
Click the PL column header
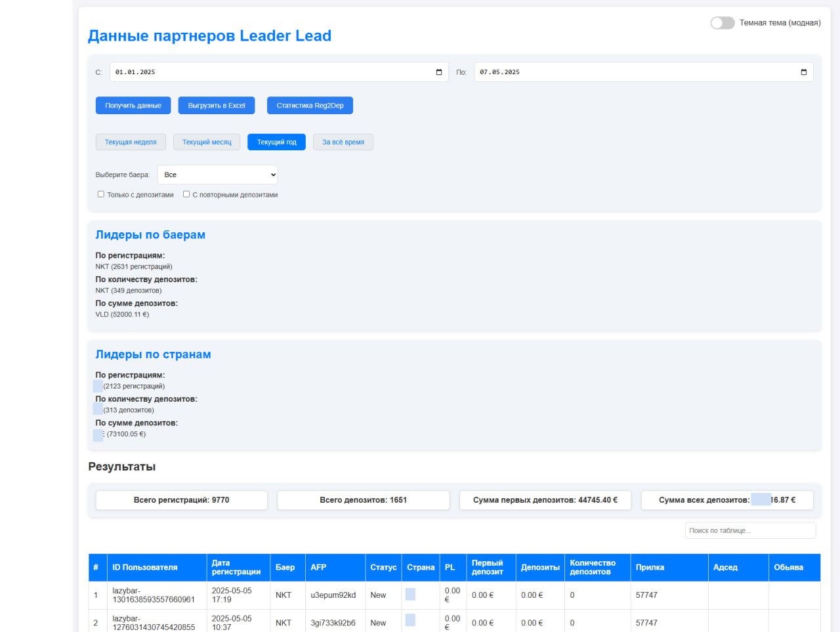point(453,568)
